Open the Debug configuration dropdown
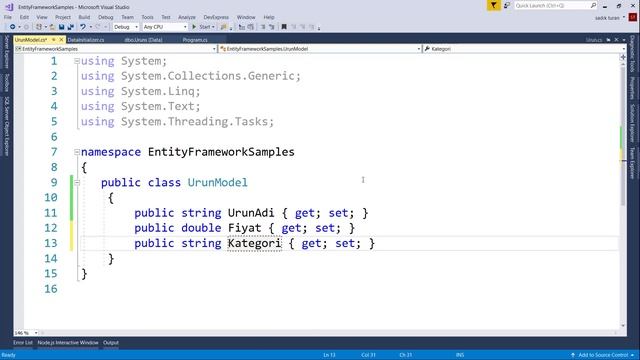The image size is (640, 360). [126, 27]
